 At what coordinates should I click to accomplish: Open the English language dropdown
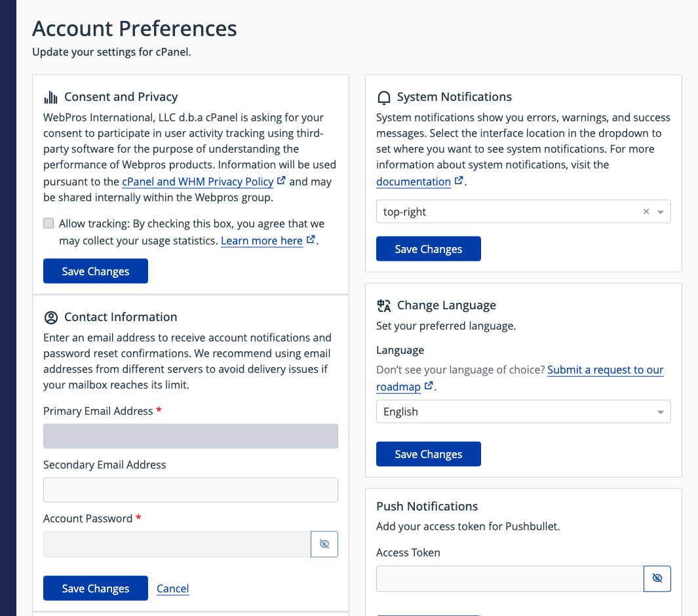tap(524, 412)
